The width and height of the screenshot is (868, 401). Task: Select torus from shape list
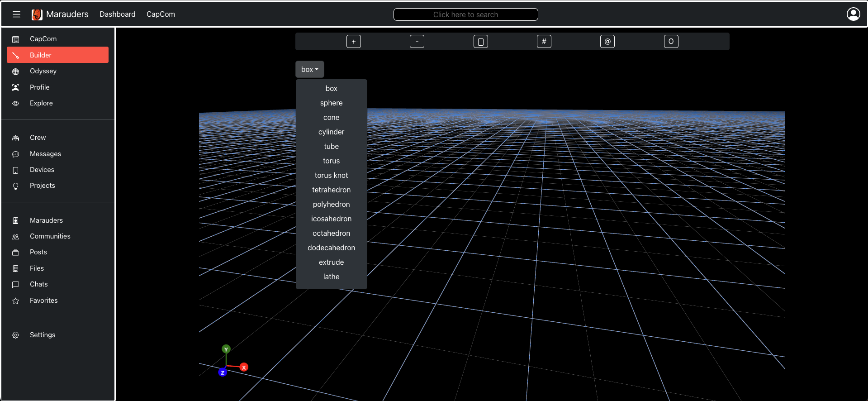332,161
